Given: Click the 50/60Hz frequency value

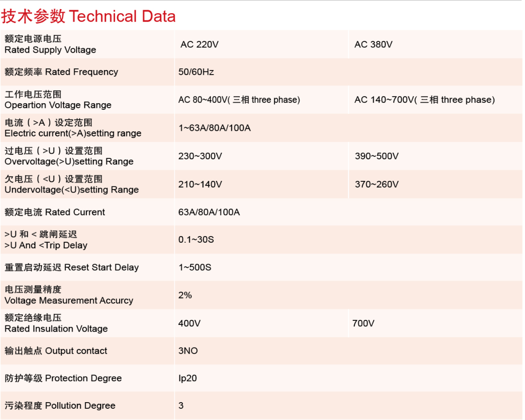Looking at the screenshot, I should [196, 72].
